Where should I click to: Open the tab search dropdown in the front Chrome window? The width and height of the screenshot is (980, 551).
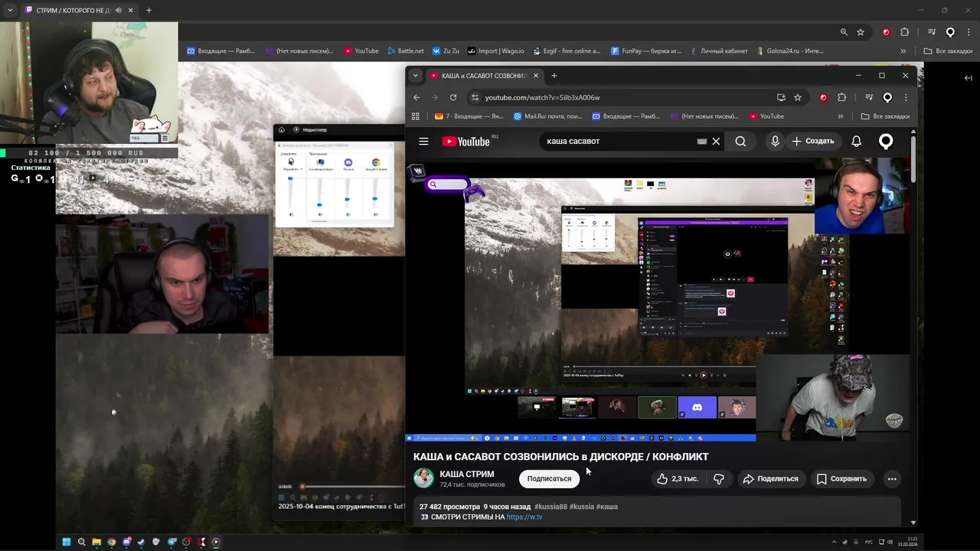(415, 76)
